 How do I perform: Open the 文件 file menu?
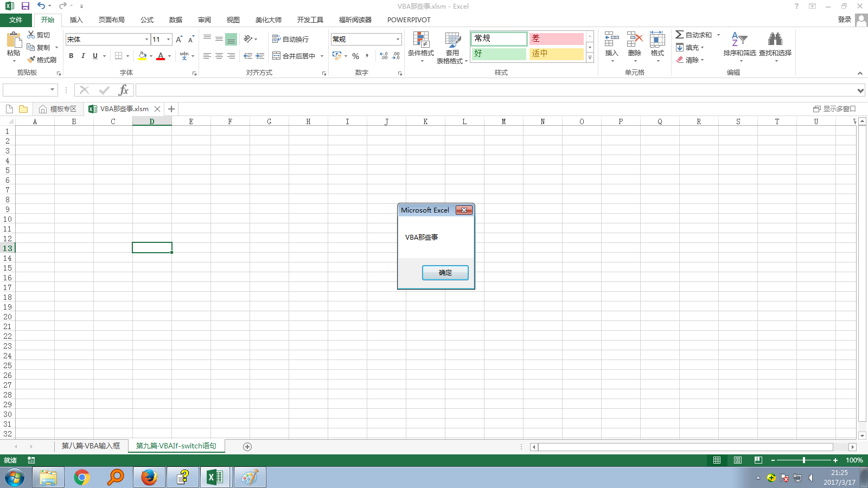(x=16, y=20)
